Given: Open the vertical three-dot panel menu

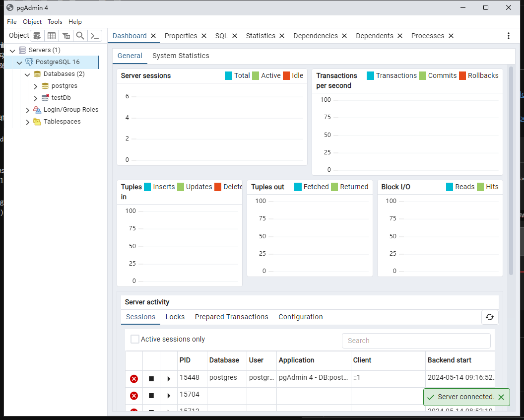Looking at the screenshot, I should pyautogui.click(x=508, y=36).
